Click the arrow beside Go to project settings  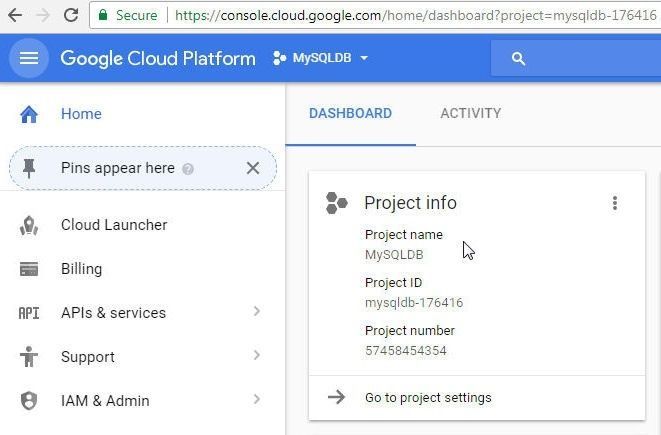point(336,397)
